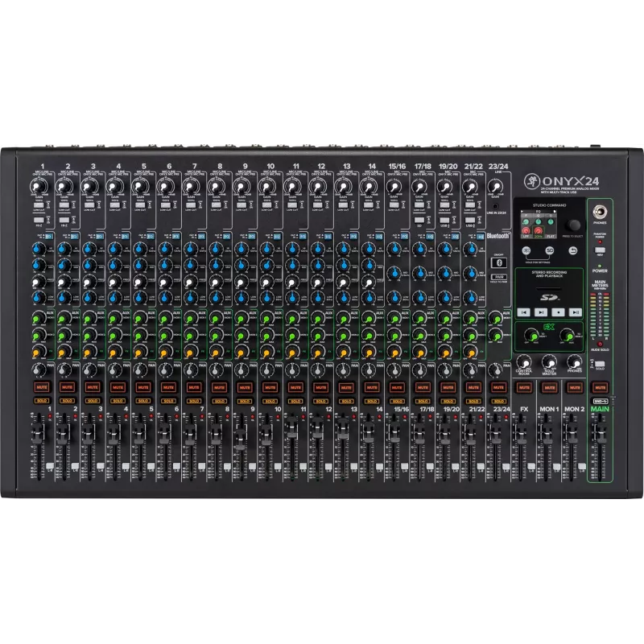The width and height of the screenshot is (644, 644).
Task: Click the Phones headphone jack
Action: coord(600,212)
